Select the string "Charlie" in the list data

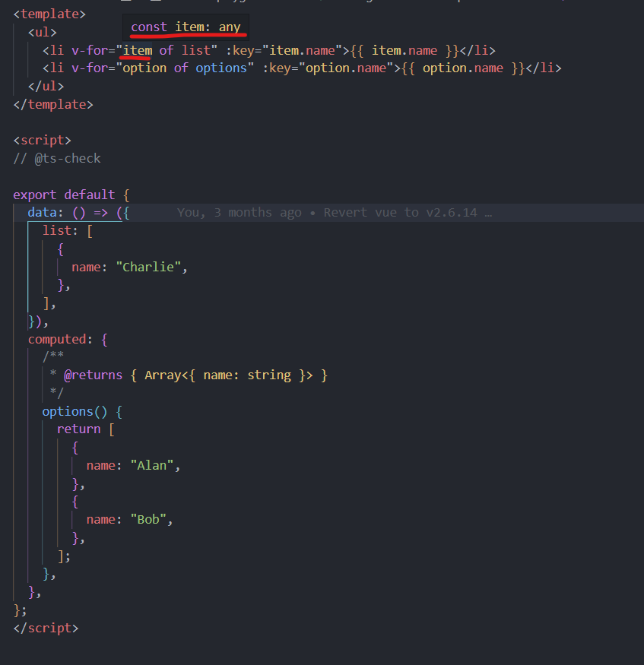[149, 267]
